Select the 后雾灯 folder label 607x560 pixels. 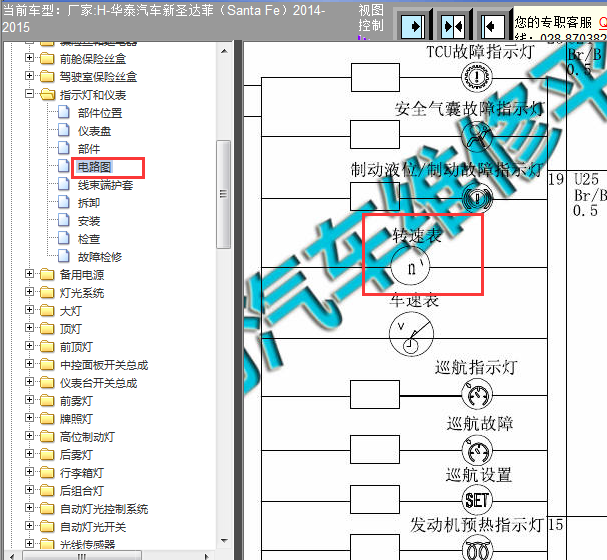point(76,455)
